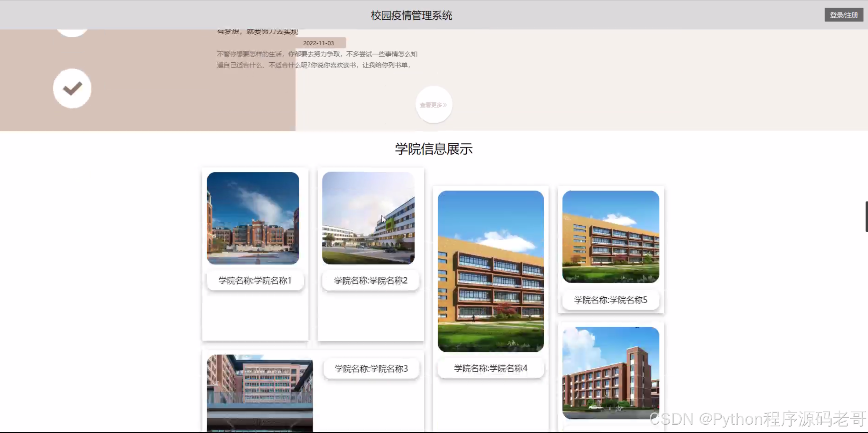Click the vertical scrollbar thumb on right edge
The width and height of the screenshot is (868, 433).
coord(866,216)
